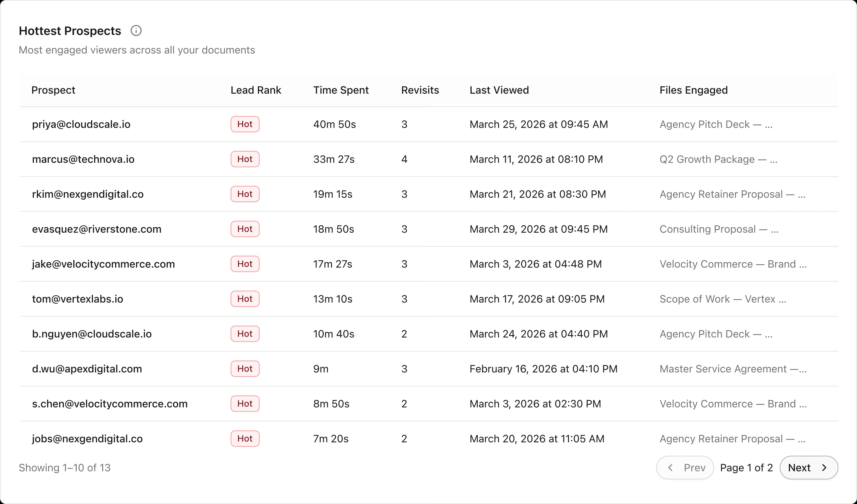
Task: Open prospect priya@cloudscale.io
Action: 81,124
